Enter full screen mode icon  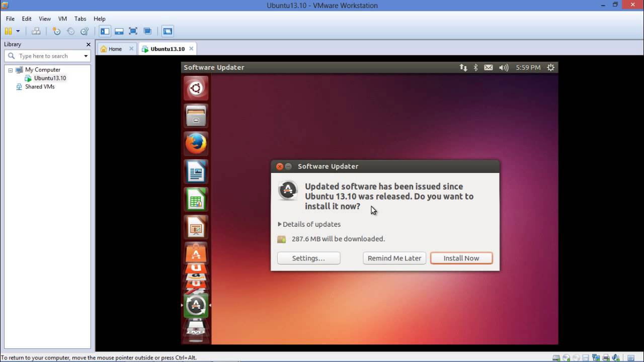(x=133, y=31)
